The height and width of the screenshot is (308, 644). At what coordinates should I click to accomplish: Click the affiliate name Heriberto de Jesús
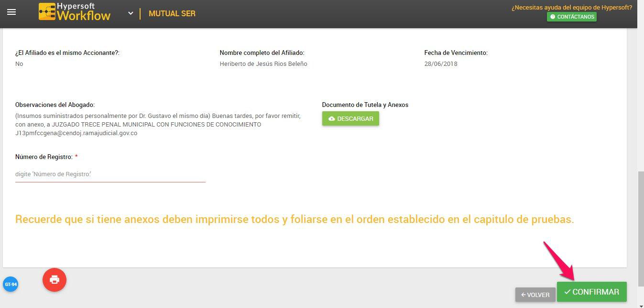pos(263,64)
